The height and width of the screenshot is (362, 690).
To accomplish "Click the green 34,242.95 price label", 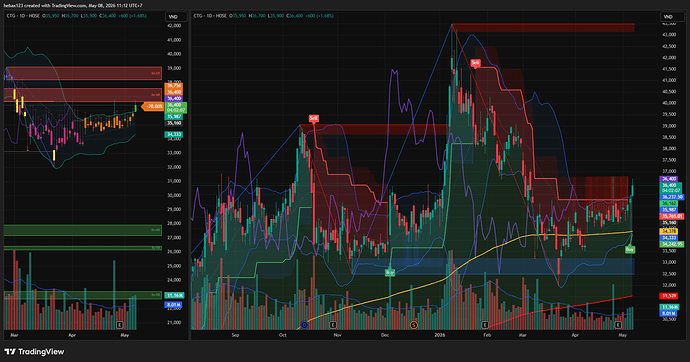I will pos(672,244).
